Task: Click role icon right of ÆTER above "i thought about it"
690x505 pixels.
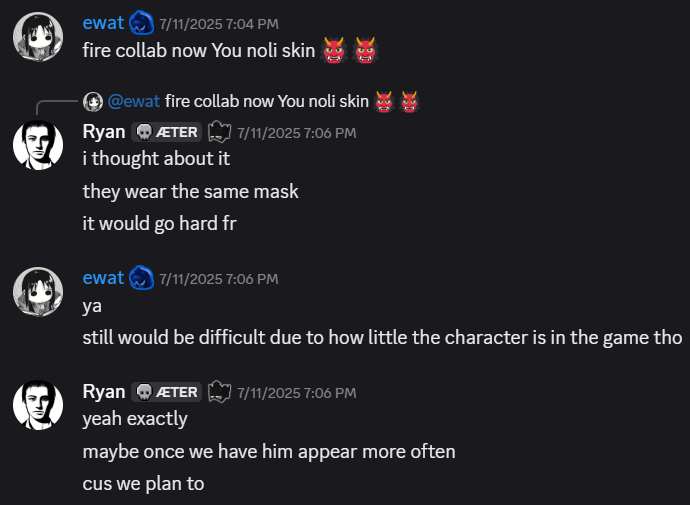Action: [x=220, y=132]
